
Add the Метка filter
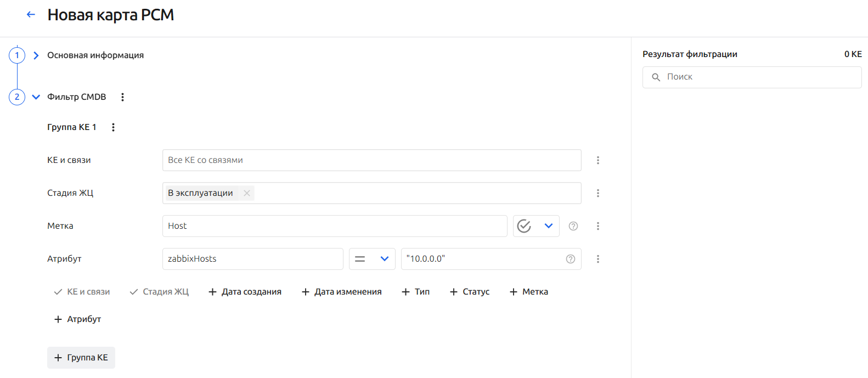(x=529, y=292)
